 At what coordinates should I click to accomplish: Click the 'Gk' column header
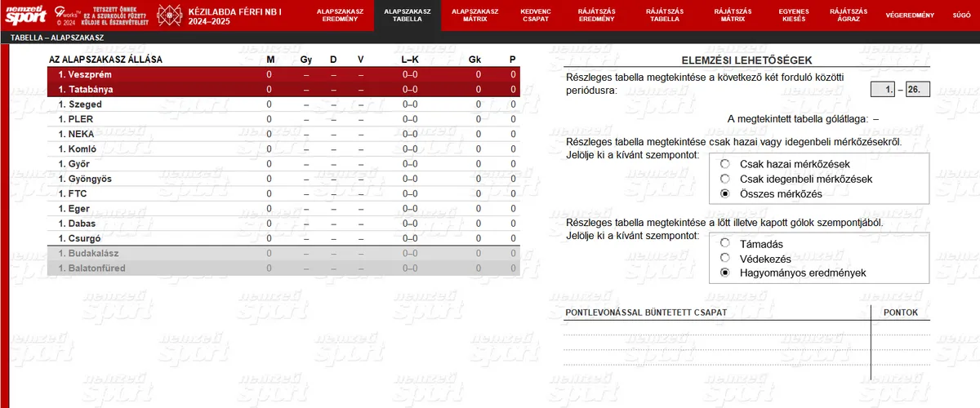475,60
